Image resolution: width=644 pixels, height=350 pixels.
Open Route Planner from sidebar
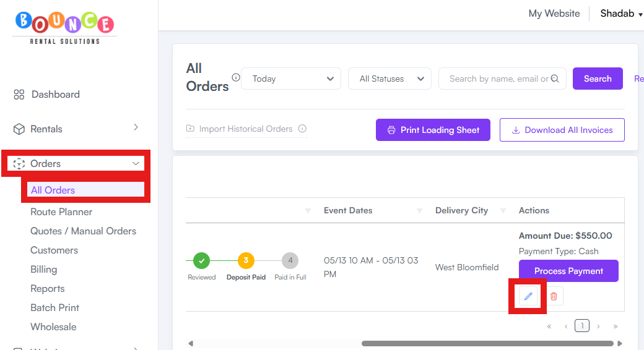click(x=61, y=211)
